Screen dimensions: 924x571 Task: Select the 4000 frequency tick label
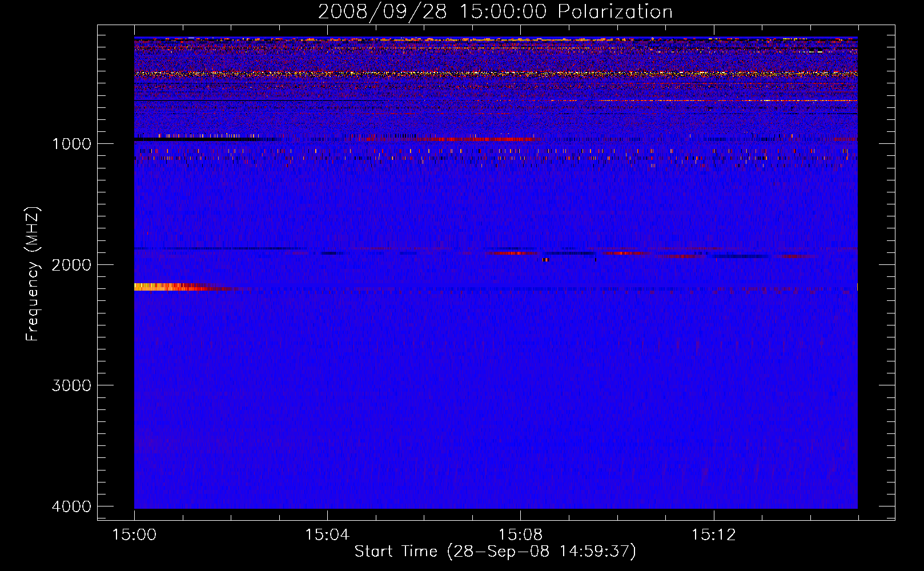tap(71, 506)
